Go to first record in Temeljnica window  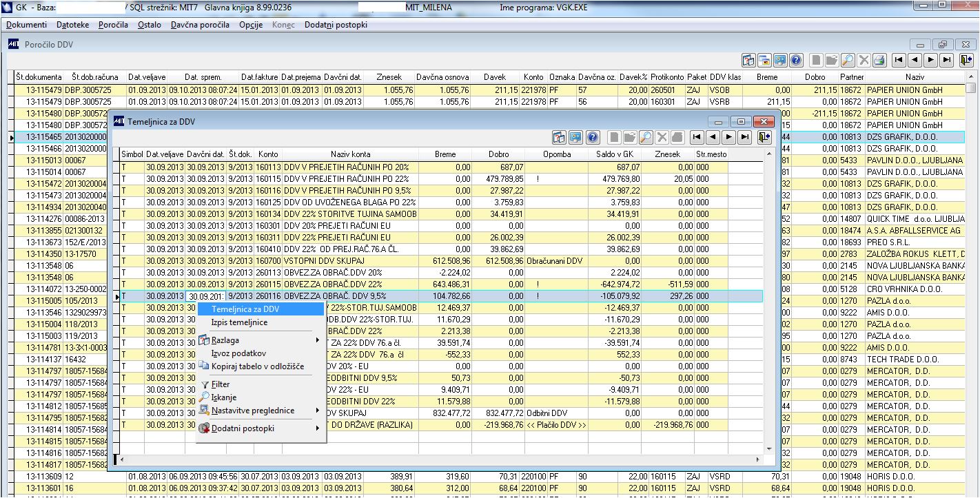tap(697, 136)
